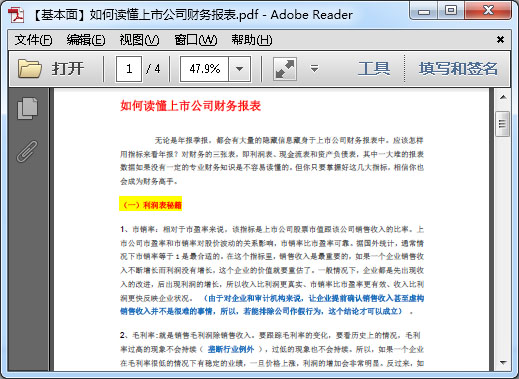Screen dimensions: 519x379
Task: Click the total page count / 4
Action: tap(153, 69)
